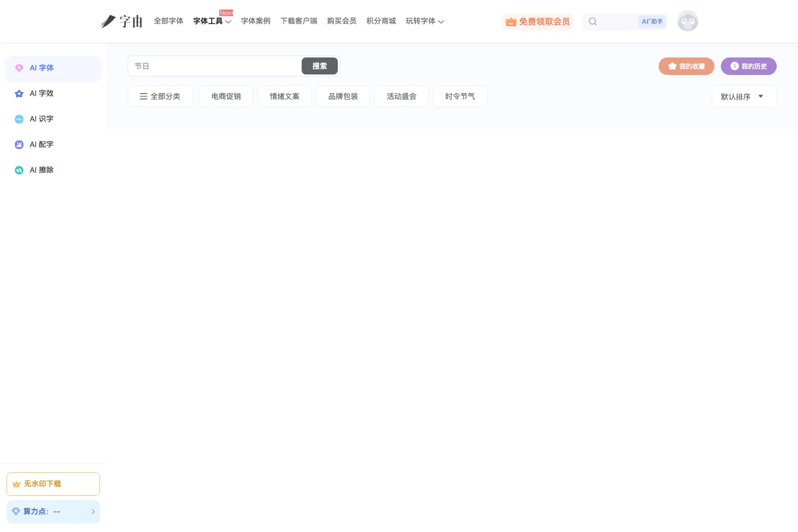This screenshot has width=798, height=532.
Task: Click the AI 配字 label text
Action: tap(41, 145)
